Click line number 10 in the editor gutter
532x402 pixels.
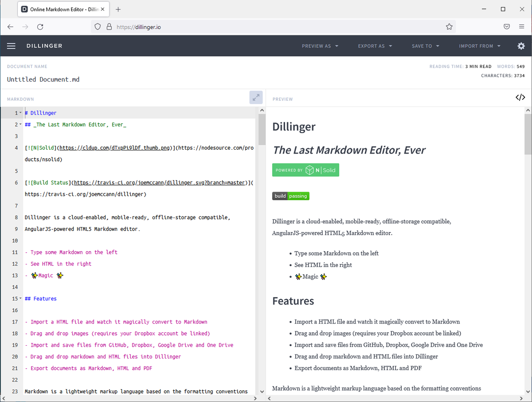point(15,240)
